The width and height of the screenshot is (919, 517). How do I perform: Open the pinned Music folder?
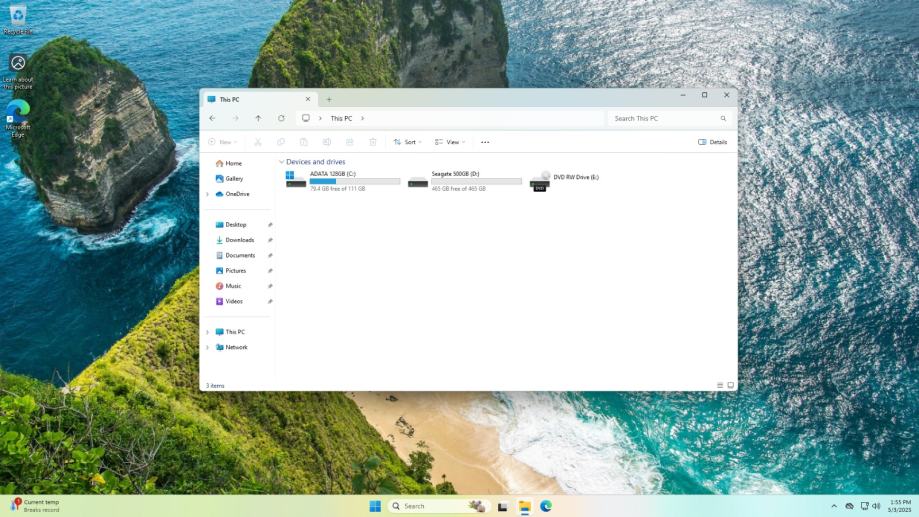click(x=229, y=286)
